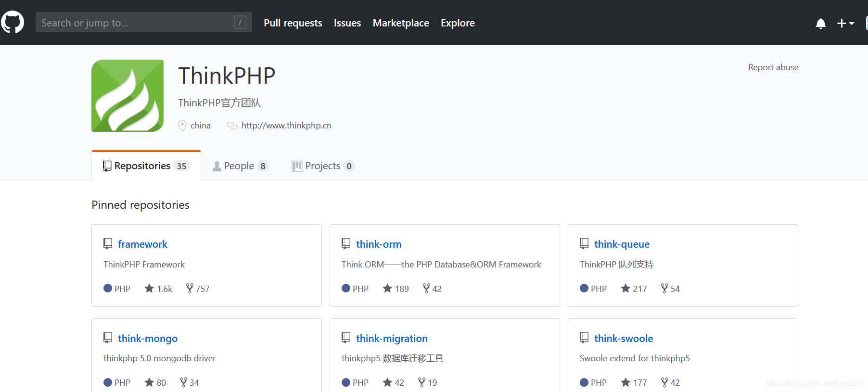Viewport: 868px width, 392px height.
Task: Click the slash shortcut key icon
Action: [x=240, y=22]
